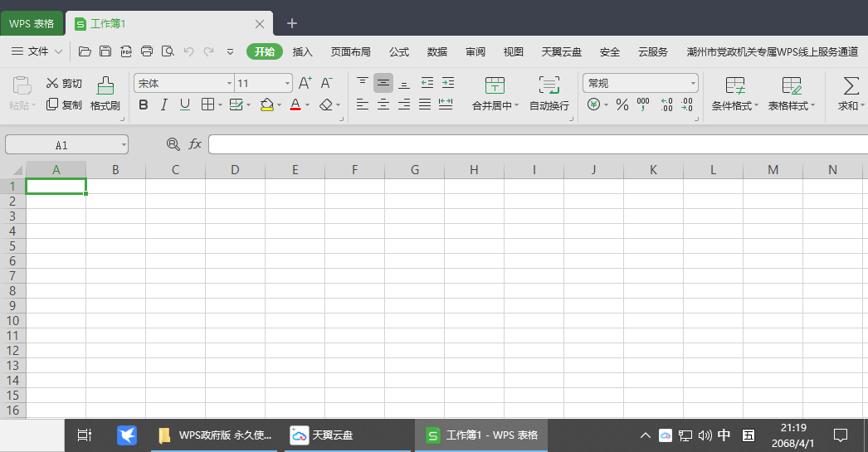Open the currency format dropdown arrow
Image resolution: width=868 pixels, height=452 pixels.
point(606,104)
